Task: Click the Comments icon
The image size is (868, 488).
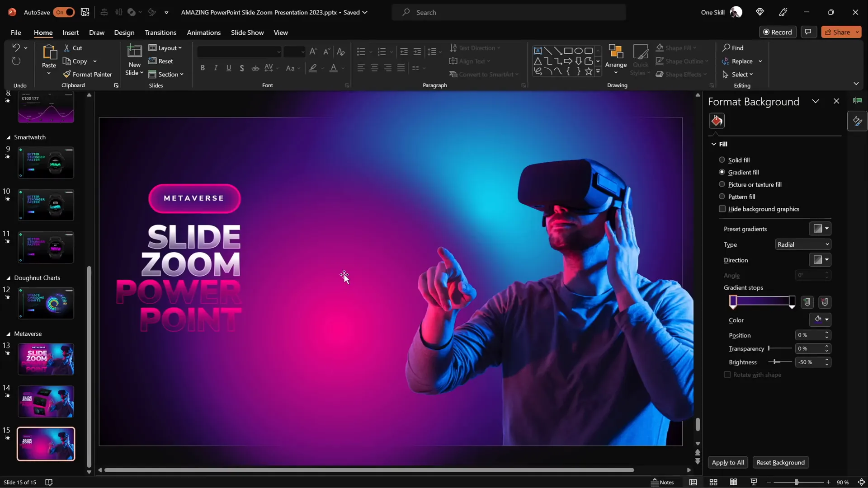Action: pyautogui.click(x=808, y=32)
